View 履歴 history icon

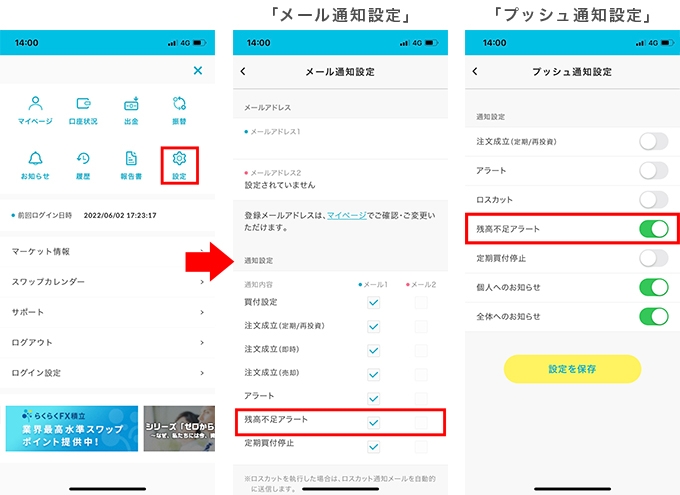point(83,164)
